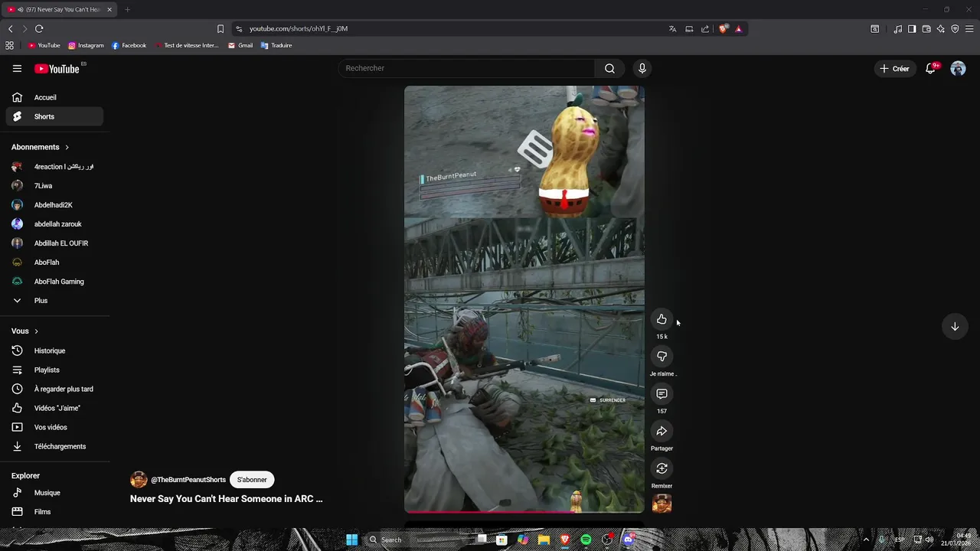Open the browser music note media control

(897, 29)
